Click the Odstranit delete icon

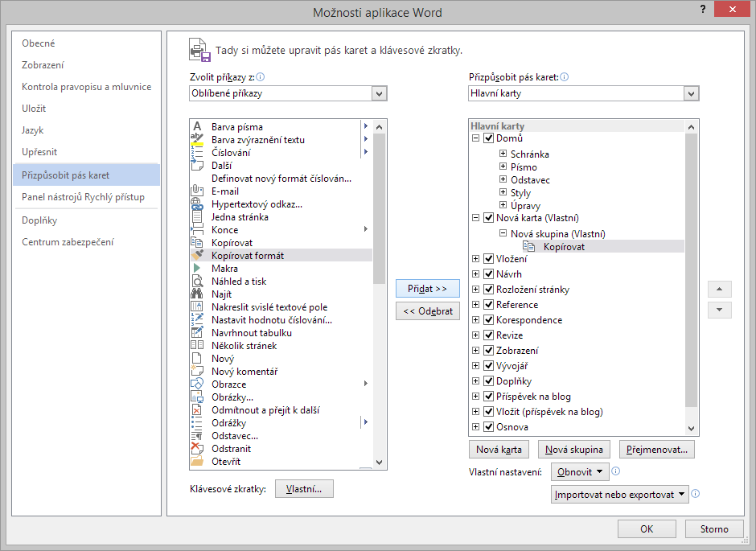[x=197, y=448]
